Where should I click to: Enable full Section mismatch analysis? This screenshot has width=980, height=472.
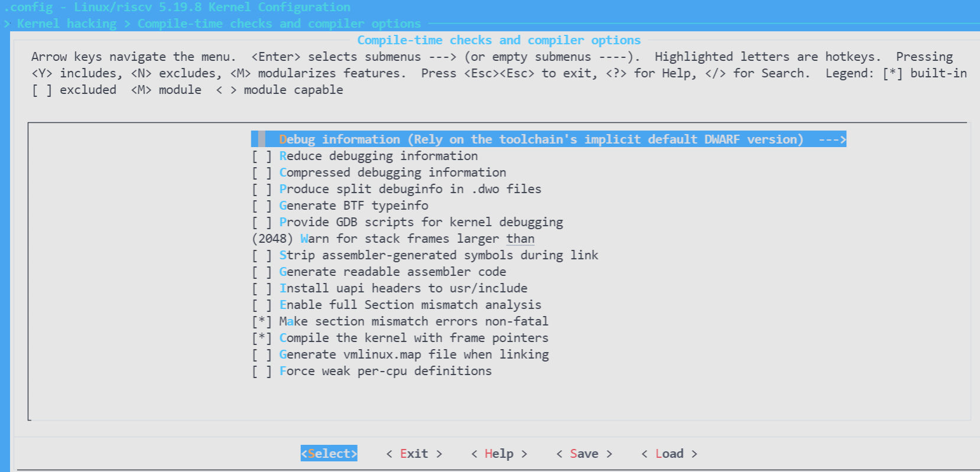coord(262,305)
